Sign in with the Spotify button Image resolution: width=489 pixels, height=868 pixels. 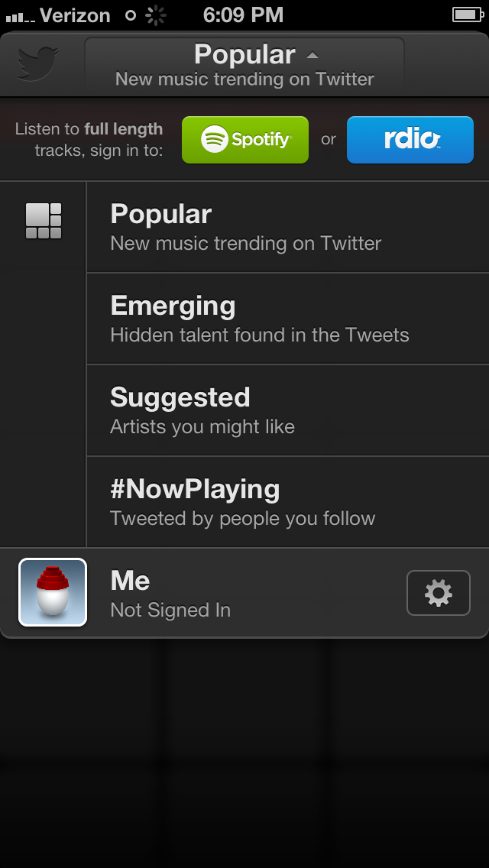pyautogui.click(x=245, y=140)
